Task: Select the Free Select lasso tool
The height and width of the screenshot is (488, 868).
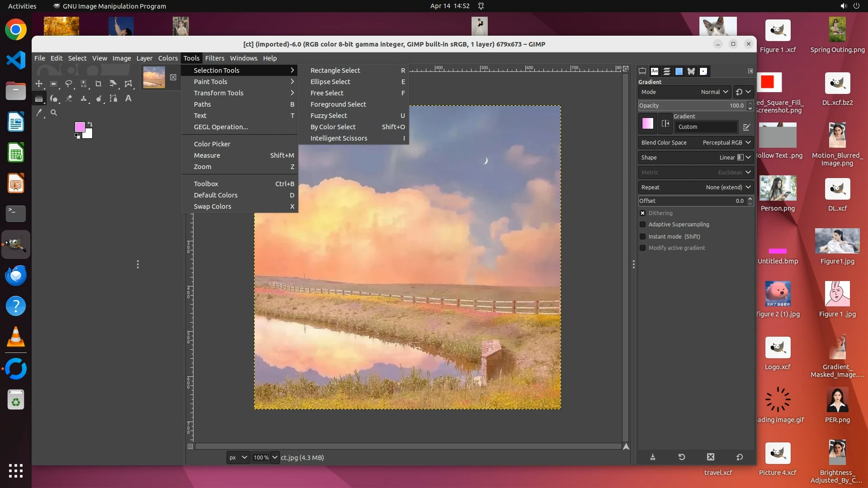Action: (x=69, y=84)
